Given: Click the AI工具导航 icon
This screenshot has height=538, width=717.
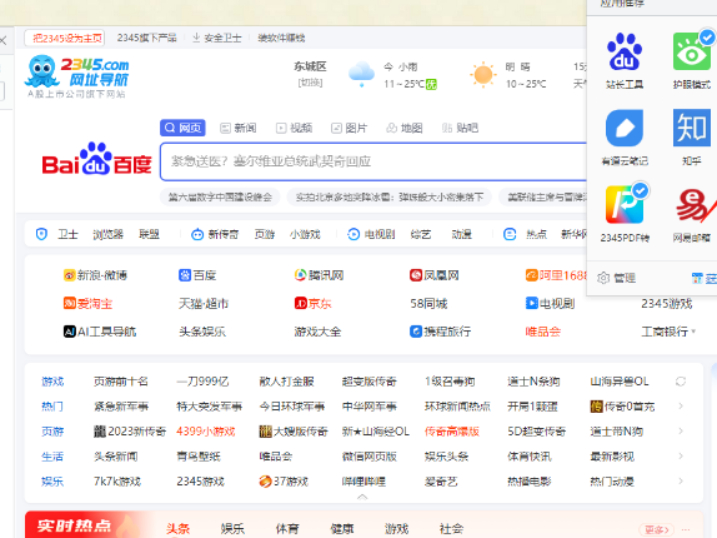Looking at the screenshot, I should (69, 331).
